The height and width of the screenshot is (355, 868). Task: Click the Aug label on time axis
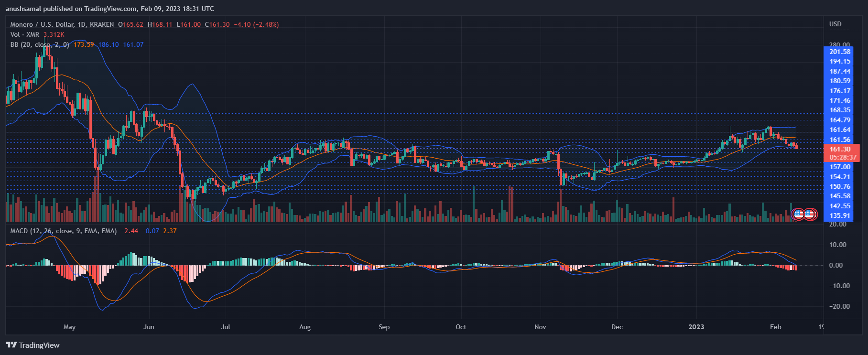coord(305,327)
